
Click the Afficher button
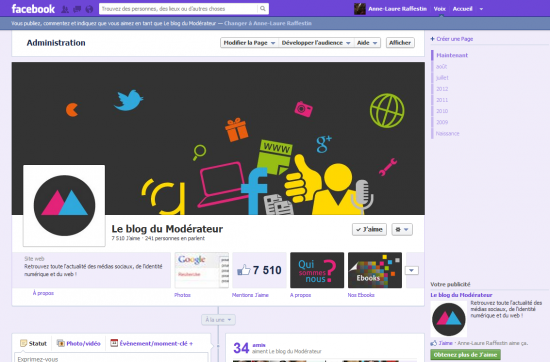coord(400,43)
